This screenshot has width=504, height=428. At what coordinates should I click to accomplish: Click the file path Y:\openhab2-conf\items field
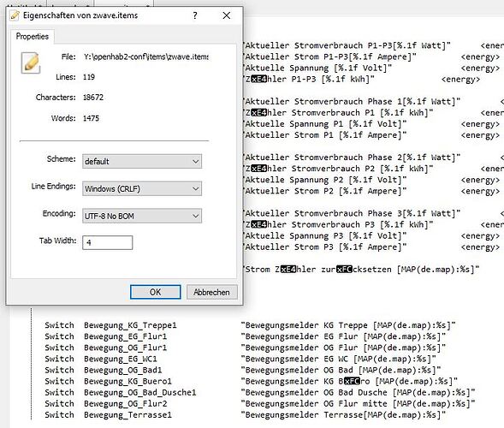tap(146, 56)
